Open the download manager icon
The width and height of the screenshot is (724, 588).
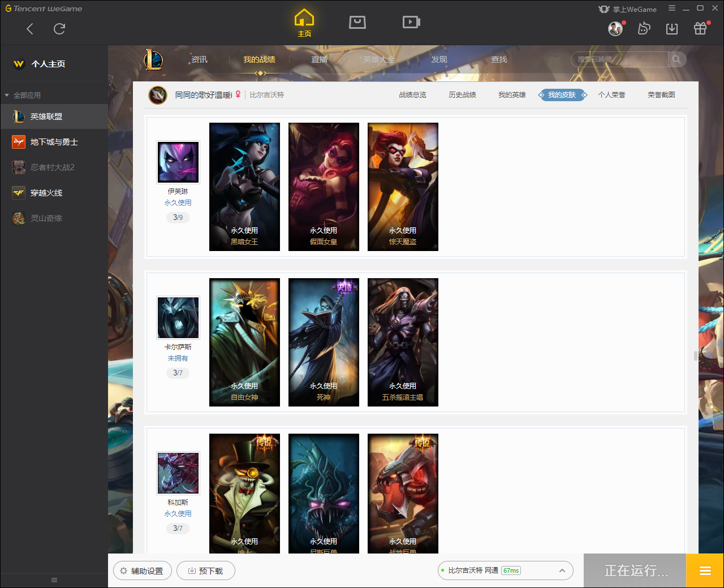pyautogui.click(x=672, y=29)
